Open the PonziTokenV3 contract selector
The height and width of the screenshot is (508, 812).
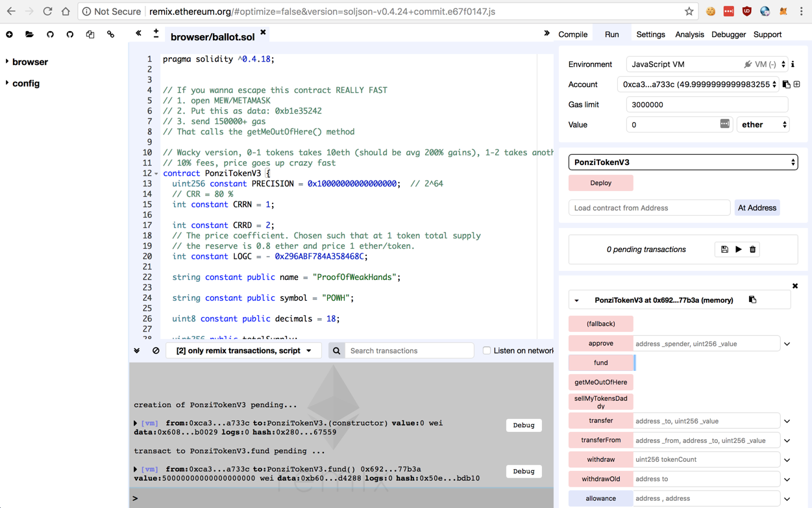(x=683, y=162)
